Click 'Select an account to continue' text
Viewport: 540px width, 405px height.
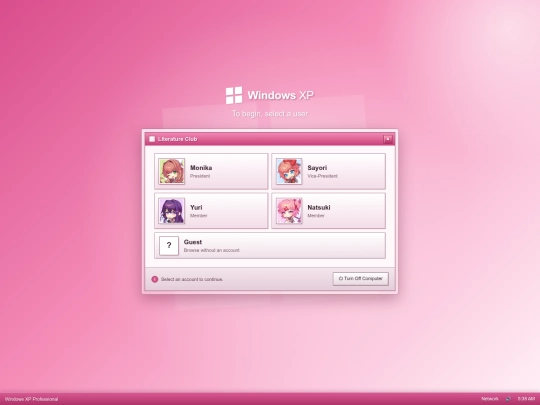pos(192,279)
